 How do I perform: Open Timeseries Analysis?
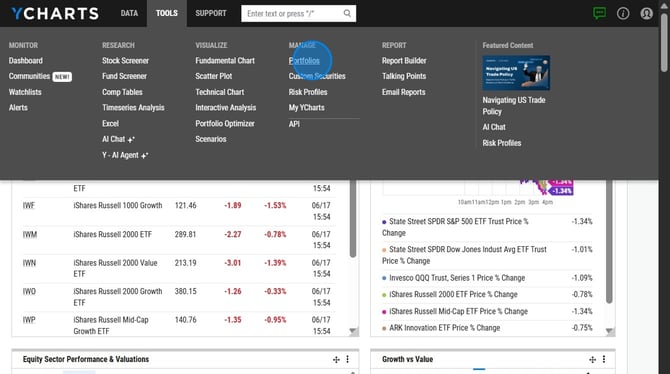(133, 108)
